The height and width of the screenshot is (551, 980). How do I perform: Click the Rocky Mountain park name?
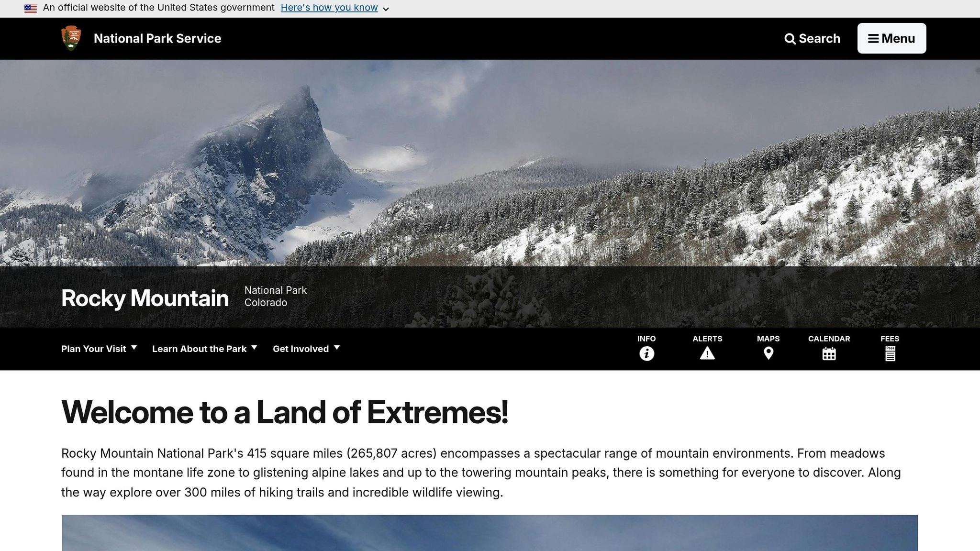click(x=145, y=298)
